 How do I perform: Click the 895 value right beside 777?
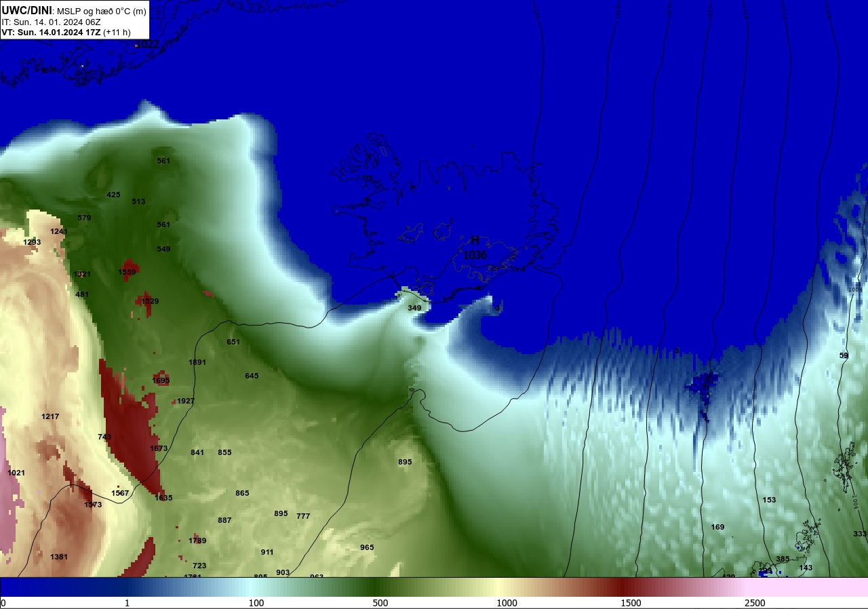point(281,513)
